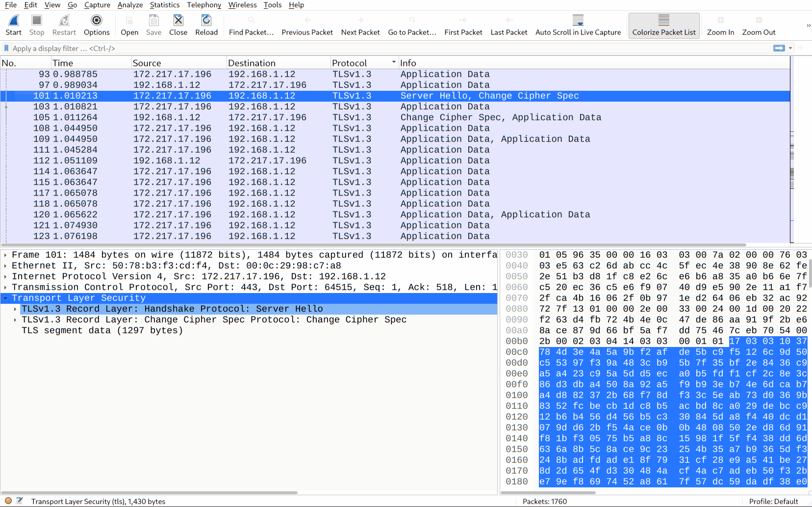Jump to Last Packet

point(509,25)
